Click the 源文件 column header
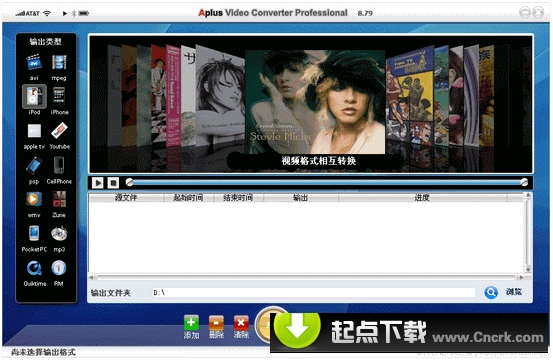Image resolution: width=553 pixels, height=363 pixels. (126, 198)
